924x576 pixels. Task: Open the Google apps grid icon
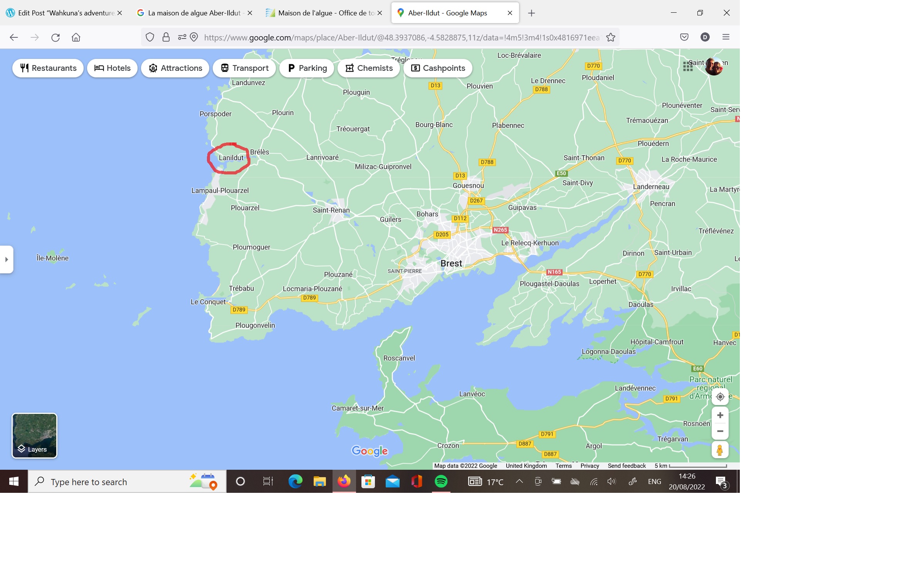click(688, 67)
